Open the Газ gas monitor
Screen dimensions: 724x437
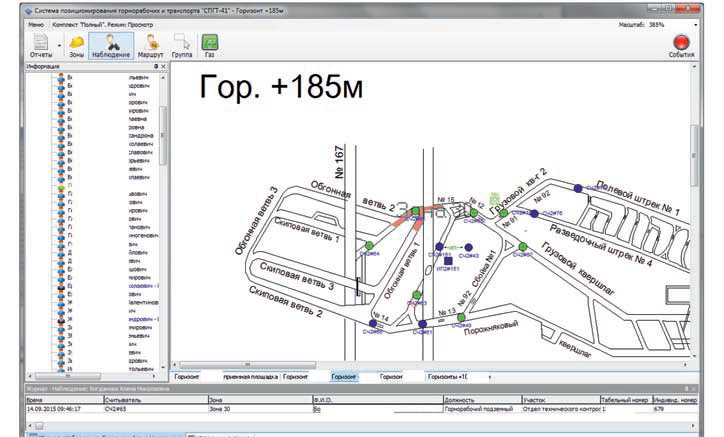coord(210,46)
